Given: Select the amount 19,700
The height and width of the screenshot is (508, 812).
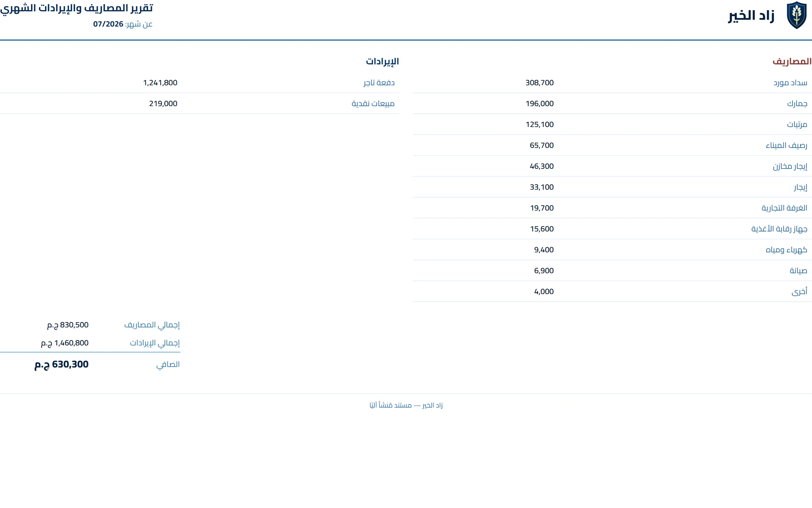Looking at the screenshot, I should pyautogui.click(x=541, y=208).
